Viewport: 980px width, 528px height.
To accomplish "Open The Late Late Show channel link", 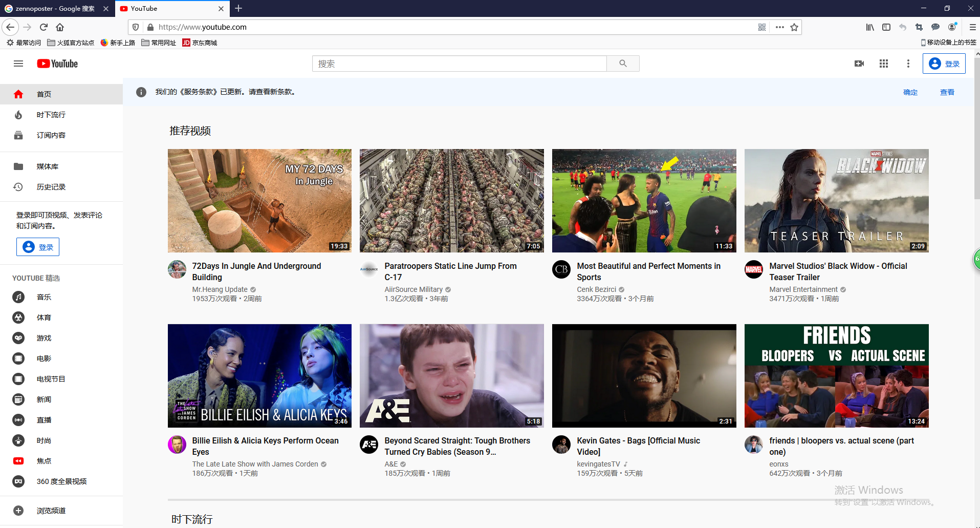I will point(255,464).
